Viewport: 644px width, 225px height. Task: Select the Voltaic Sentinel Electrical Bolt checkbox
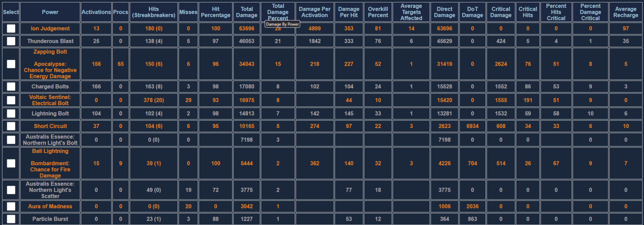pos(11,100)
